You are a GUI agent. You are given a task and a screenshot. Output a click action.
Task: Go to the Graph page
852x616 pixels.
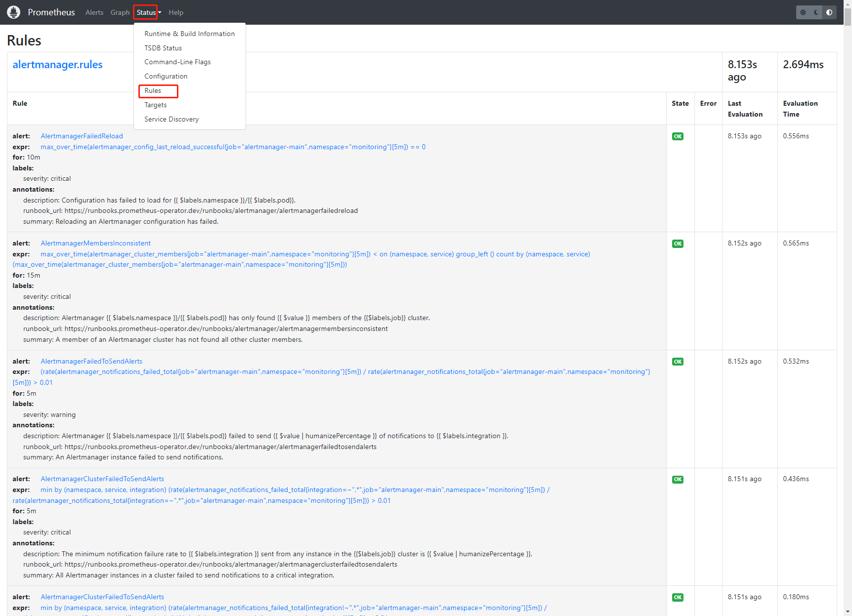(120, 12)
